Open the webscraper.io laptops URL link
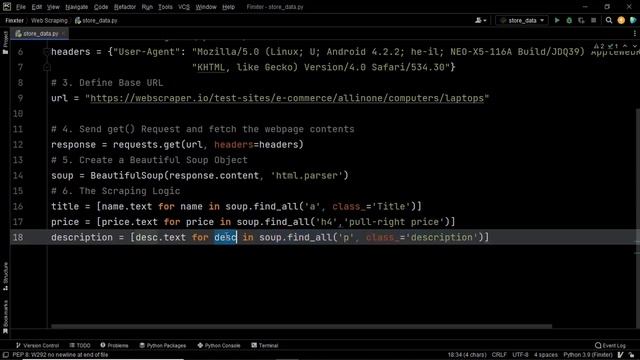Viewport: 640px width, 360px height. (x=287, y=98)
